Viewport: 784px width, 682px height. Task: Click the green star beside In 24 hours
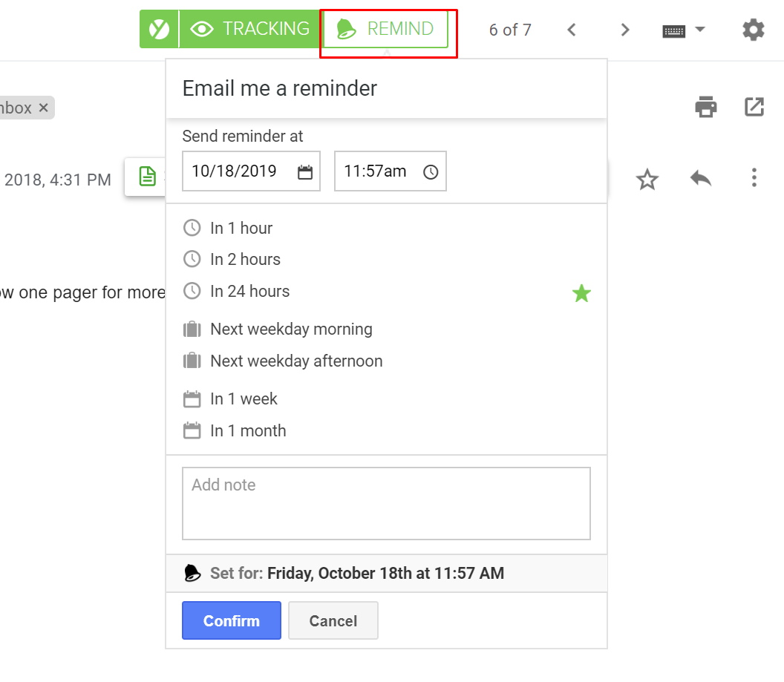(x=581, y=293)
